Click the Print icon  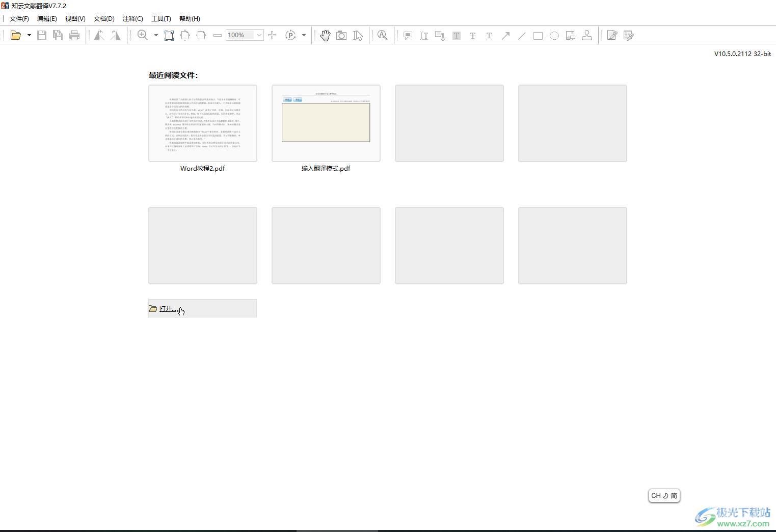pyautogui.click(x=74, y=35)
